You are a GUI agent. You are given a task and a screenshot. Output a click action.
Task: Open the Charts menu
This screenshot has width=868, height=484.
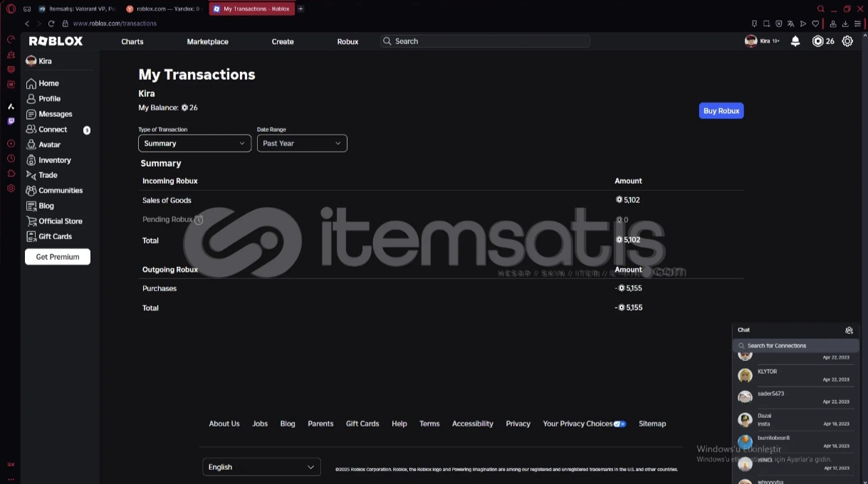click(132, 41)
